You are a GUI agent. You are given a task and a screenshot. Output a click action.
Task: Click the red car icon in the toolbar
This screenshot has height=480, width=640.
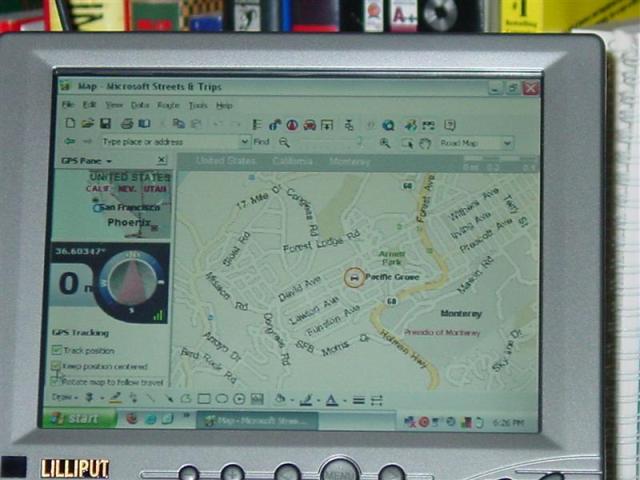[x=310, y=125]
